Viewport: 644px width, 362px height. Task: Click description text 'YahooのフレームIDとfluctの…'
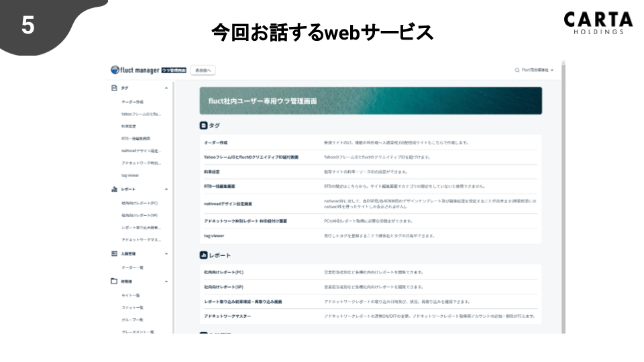coord(376,157)
